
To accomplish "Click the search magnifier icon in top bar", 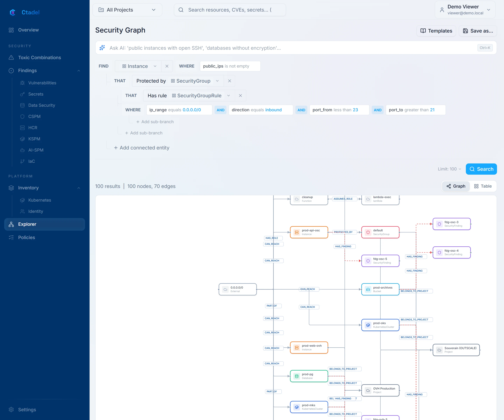I will click(181, 10).
